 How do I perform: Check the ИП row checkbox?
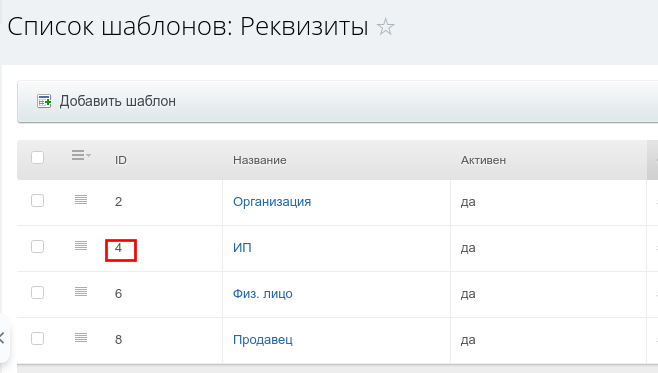coord(37,246)
